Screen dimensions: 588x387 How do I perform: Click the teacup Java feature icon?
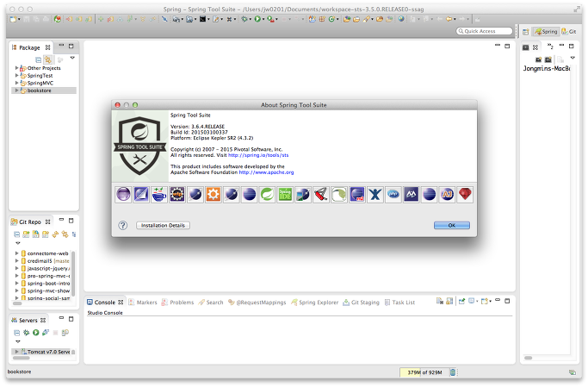click(159, 195)
